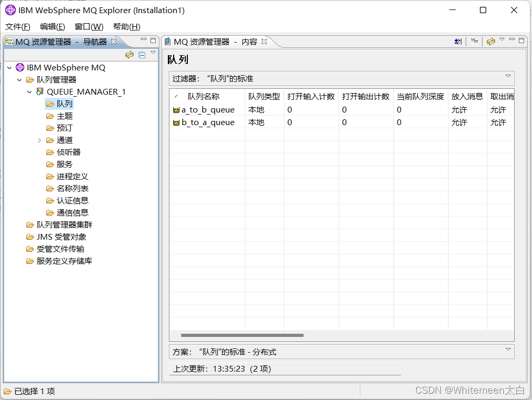Minimize the content panel
The image size is (532, 400).
pos(512,39)
